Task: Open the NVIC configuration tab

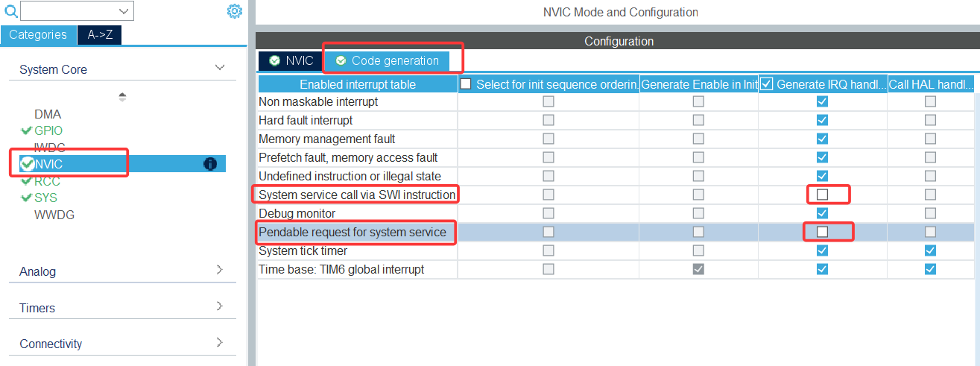Action: (x=291, y=60)
